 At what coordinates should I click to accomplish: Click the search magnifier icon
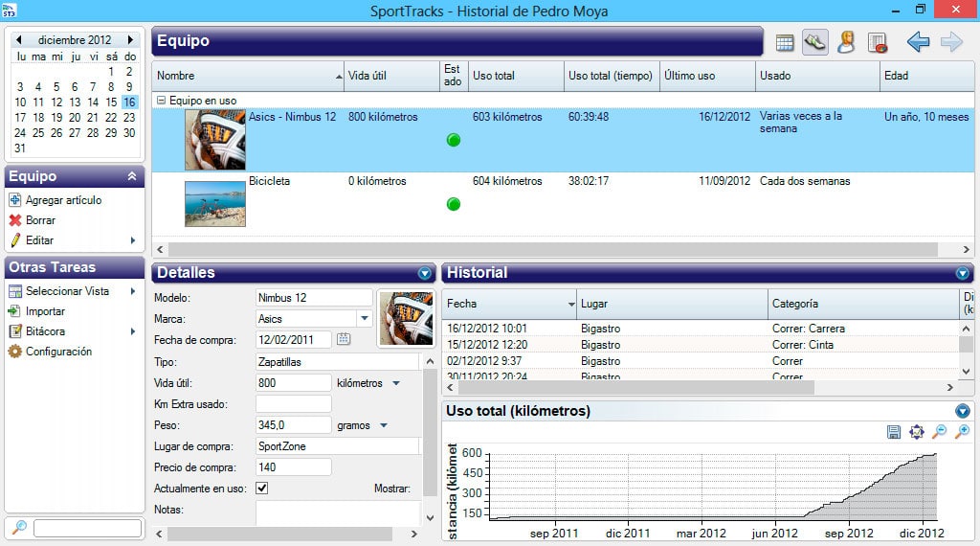[19, 527]
